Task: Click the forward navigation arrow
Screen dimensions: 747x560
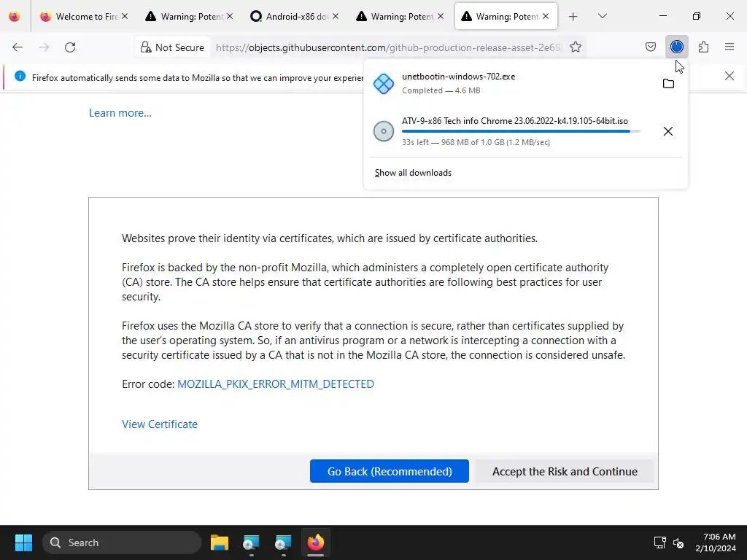Action: pyautogui.click(x=44, y=47)
